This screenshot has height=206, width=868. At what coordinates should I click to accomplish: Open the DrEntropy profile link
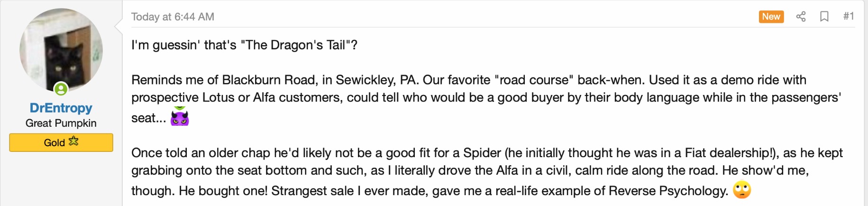tap(61, 108)
